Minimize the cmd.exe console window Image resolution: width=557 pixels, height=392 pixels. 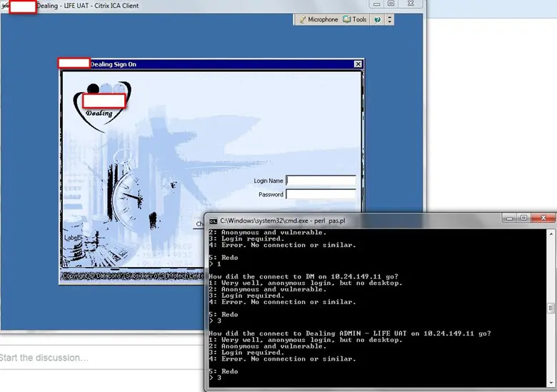coord(508,218)
